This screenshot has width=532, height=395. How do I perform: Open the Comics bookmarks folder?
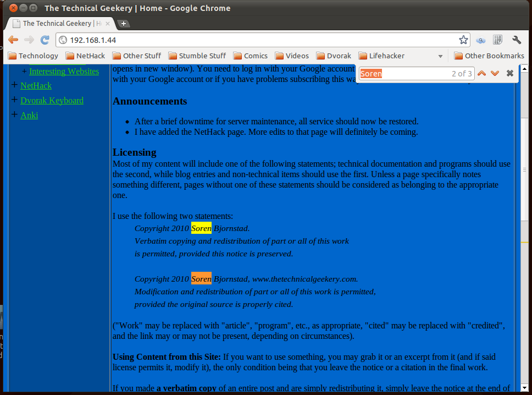pyautogui.click(x=251, y=56)
